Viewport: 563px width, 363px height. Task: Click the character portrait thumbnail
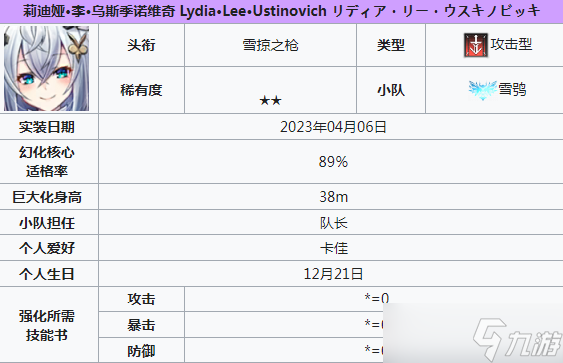pyautogui.click(x=46, y=69)
